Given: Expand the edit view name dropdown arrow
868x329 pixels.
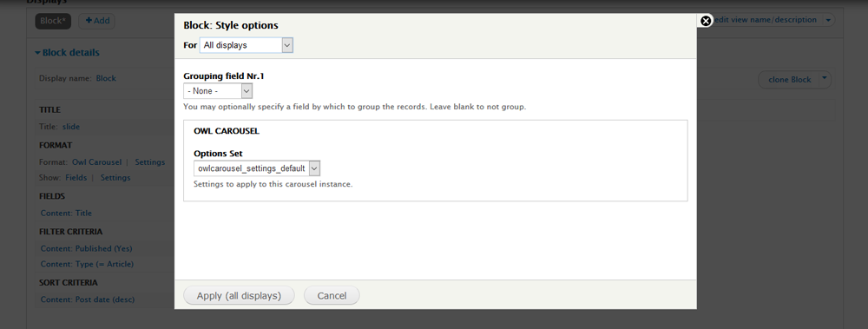Looking at the screenshot, I should tap(828, 20).
